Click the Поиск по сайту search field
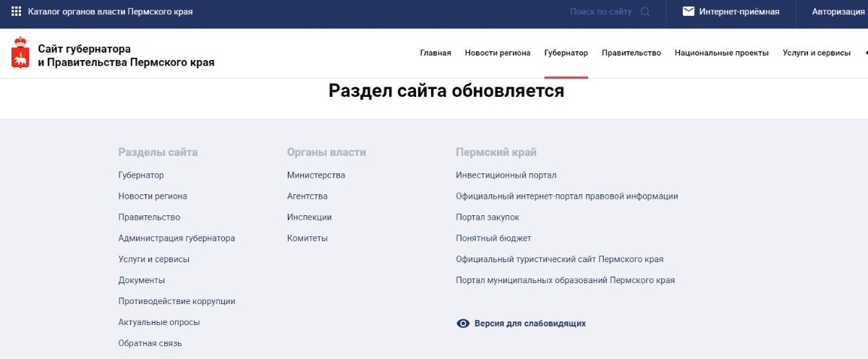 (600, 12)
